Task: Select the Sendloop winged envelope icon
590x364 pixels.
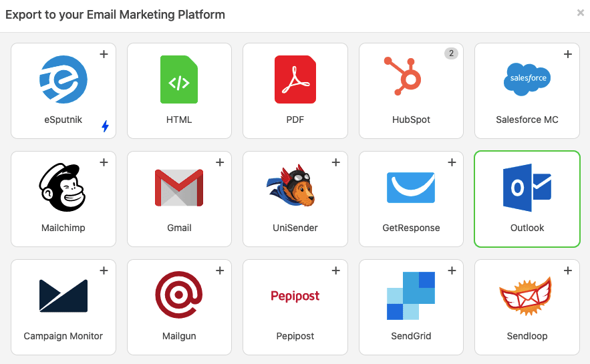Action: pos(526,296)
